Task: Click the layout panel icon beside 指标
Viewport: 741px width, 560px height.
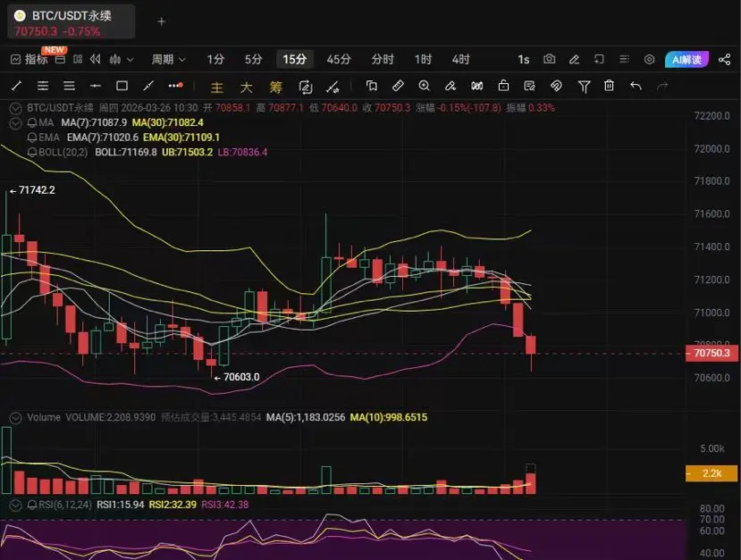Action: [60, 60]
